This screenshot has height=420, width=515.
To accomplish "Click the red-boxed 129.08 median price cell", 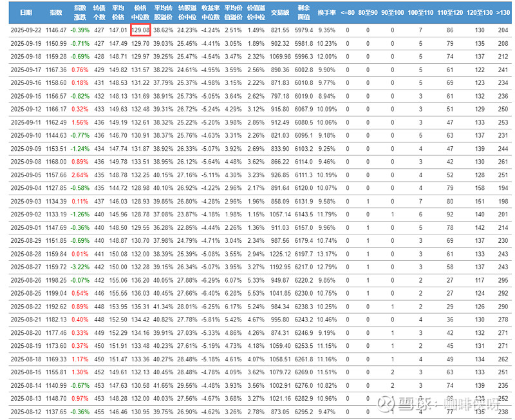I will click(x=140, y=30).
